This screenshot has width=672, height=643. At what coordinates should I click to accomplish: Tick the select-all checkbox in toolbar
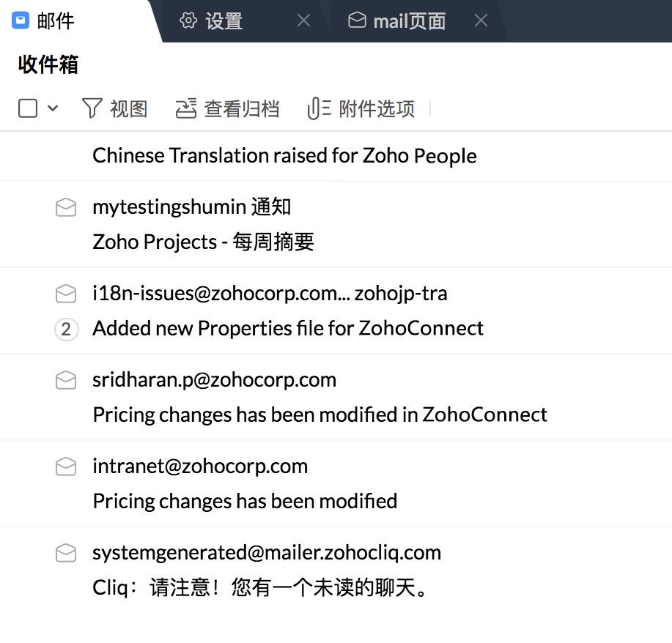click(28, 108)
